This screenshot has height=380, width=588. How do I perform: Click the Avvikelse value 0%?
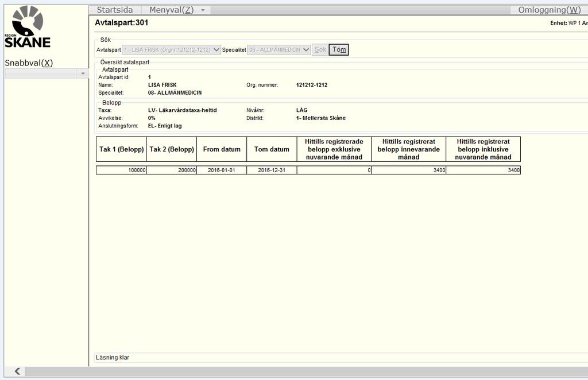point(152,118)
